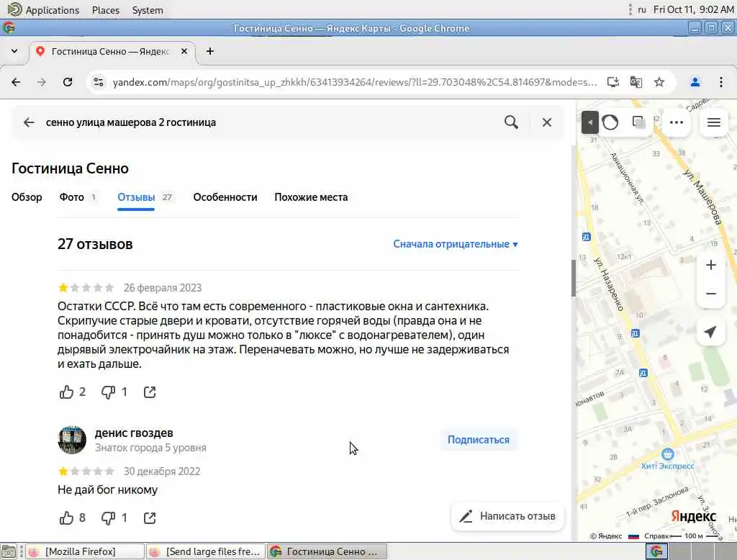The width and height of the screenshot is (737, 560).
Task: Reload the page
Action: pyautogui.click(x=68, y=82)
